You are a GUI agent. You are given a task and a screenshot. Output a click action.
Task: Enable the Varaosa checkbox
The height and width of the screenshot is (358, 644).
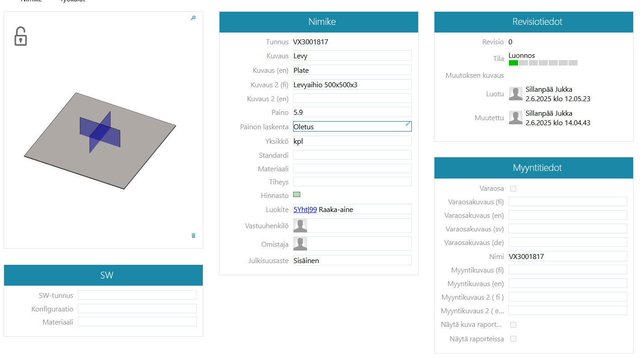click(x=513, y=188)
